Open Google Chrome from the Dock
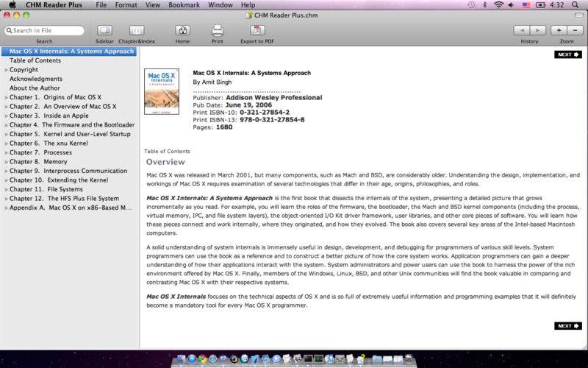The height and width of the screenshot is (368, 588). (203, 359)
